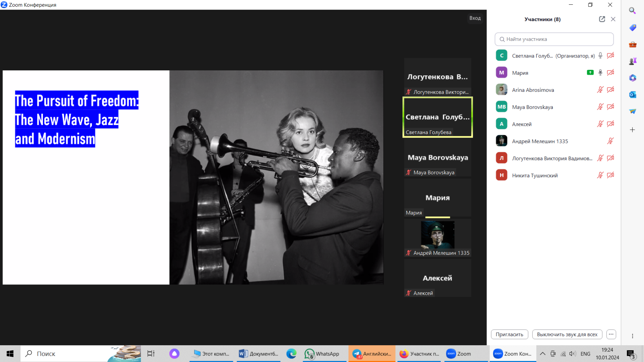Toggle muted microphone for Arina Abrosimova

(600, 90)
